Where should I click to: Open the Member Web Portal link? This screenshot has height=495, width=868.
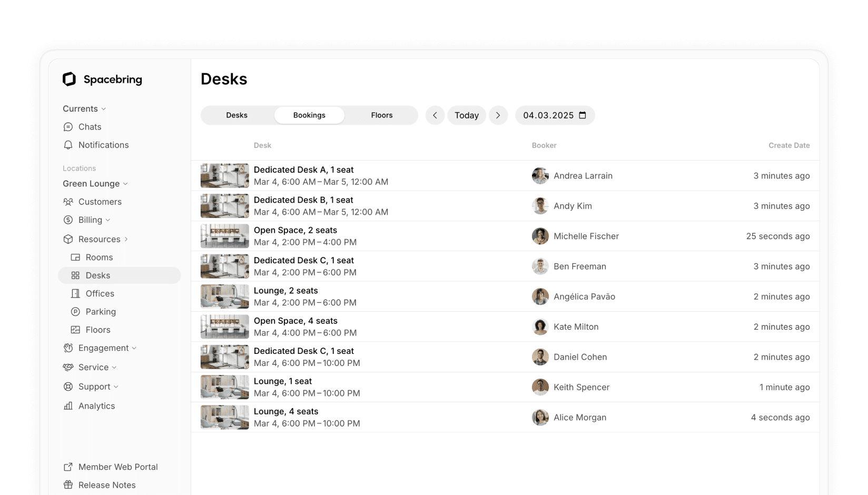[x=117, y=467]
